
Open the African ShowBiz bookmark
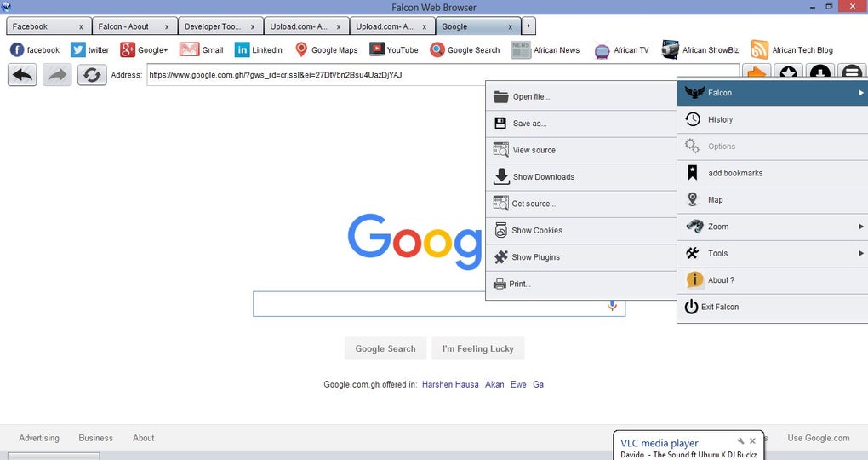pyautogui.click(x=700, y=50)
